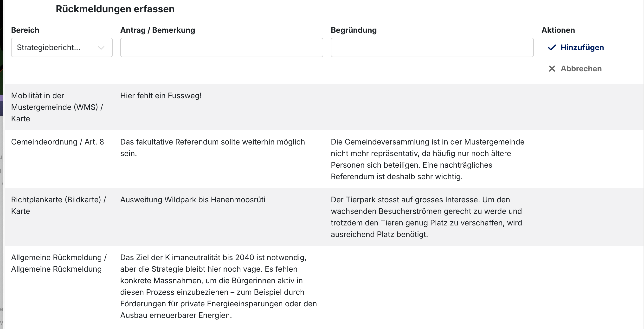This screenshot has height=329, width=644.
Task: Click the Abbrechen button
Action: [x=575, y=69]
